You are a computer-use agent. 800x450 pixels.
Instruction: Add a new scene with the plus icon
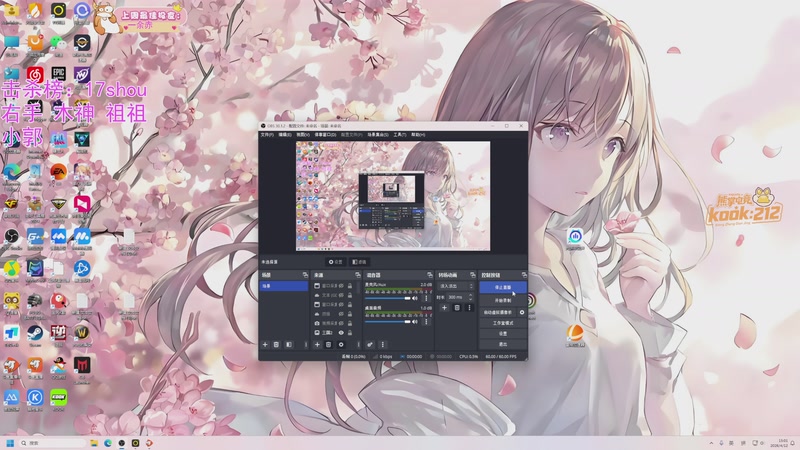click(265, 344)
